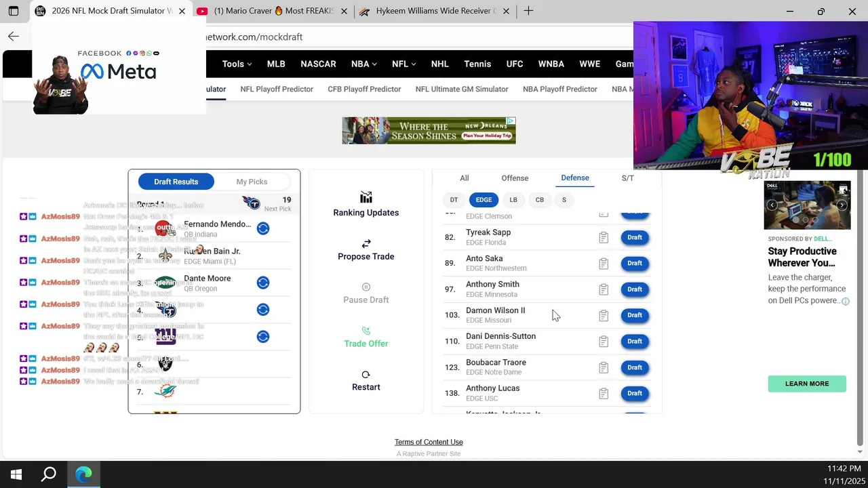Click blue circle icon beside Dante Moore pick
The height and width of the screenshot is (488, 868).
click(x=263, y=283)
